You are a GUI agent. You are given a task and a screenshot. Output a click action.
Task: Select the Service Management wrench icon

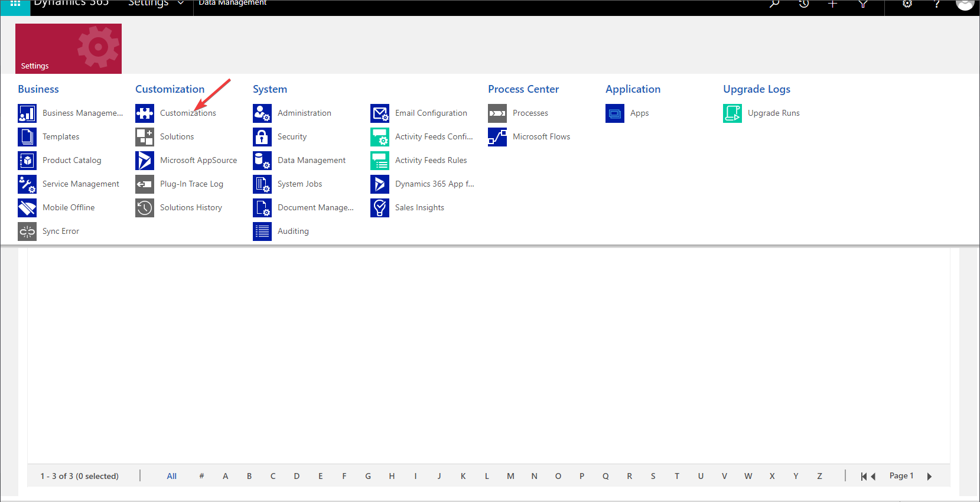pyautogui.click(x=27, y=184)
